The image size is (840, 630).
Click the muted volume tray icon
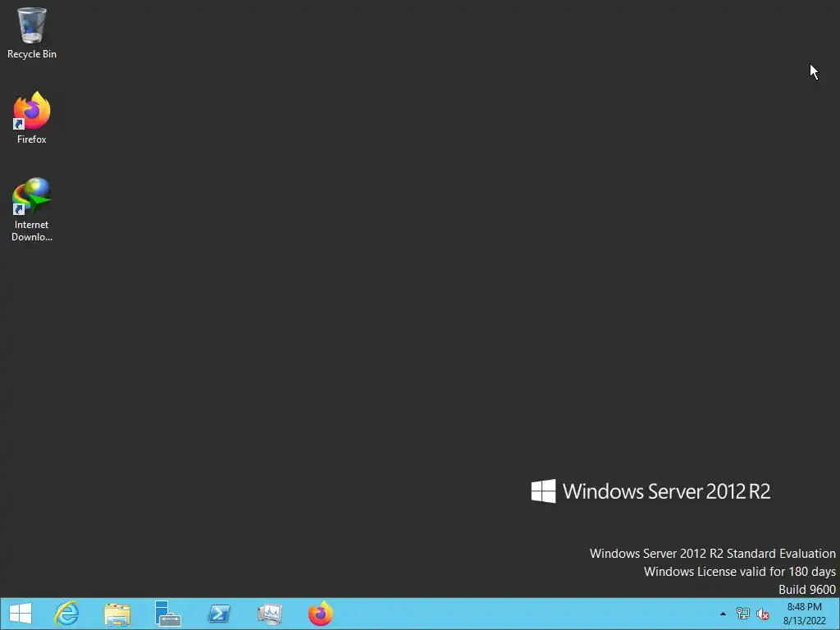(762, 614)
